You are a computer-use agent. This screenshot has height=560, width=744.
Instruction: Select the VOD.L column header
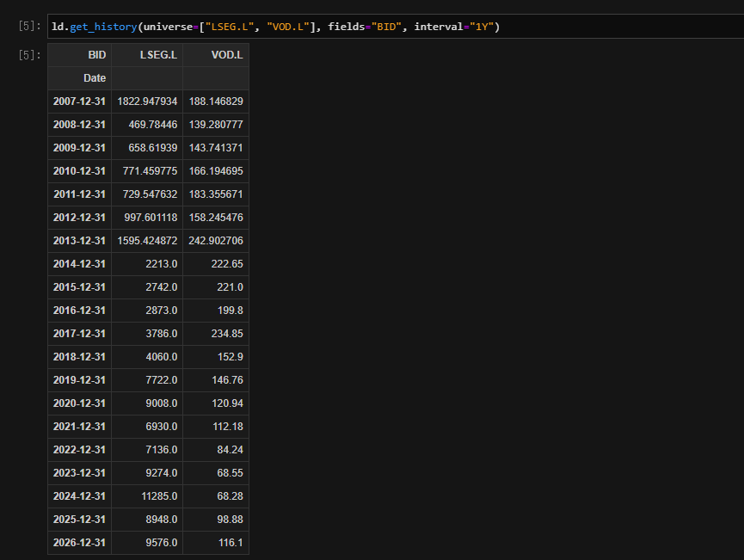point(227,55)
